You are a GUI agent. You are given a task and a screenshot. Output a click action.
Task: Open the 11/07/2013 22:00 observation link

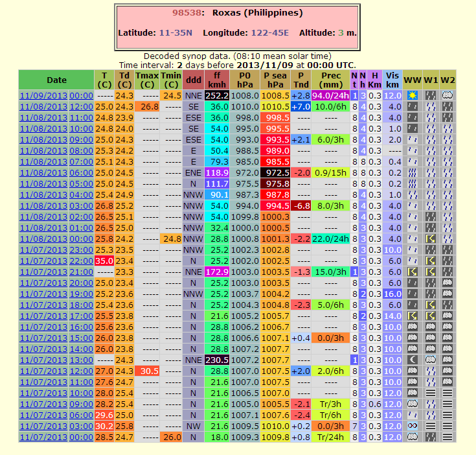point(56,261)
